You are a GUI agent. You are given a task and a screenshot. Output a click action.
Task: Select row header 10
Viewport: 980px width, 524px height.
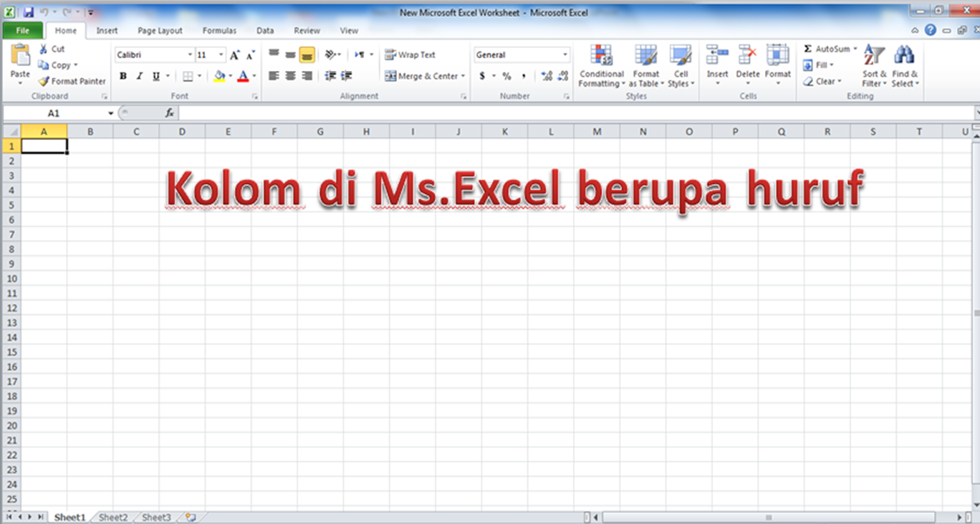coord(11,279)
